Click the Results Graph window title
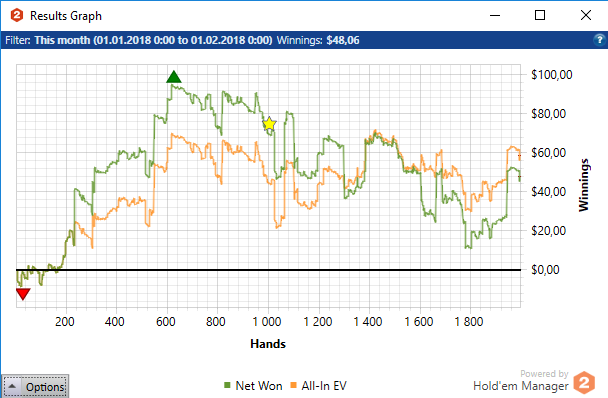This screenshot has width=608, height=398. (66, 16)
